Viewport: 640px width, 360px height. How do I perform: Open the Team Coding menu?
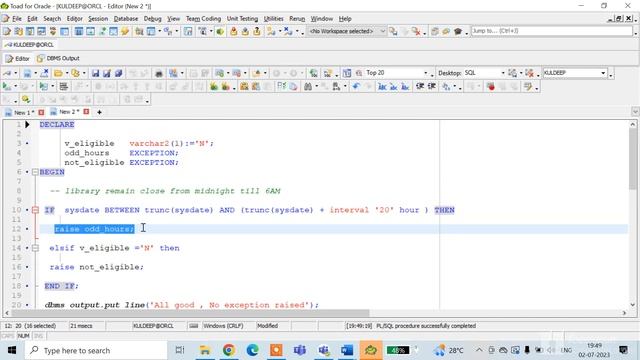(x=203, y=19)
